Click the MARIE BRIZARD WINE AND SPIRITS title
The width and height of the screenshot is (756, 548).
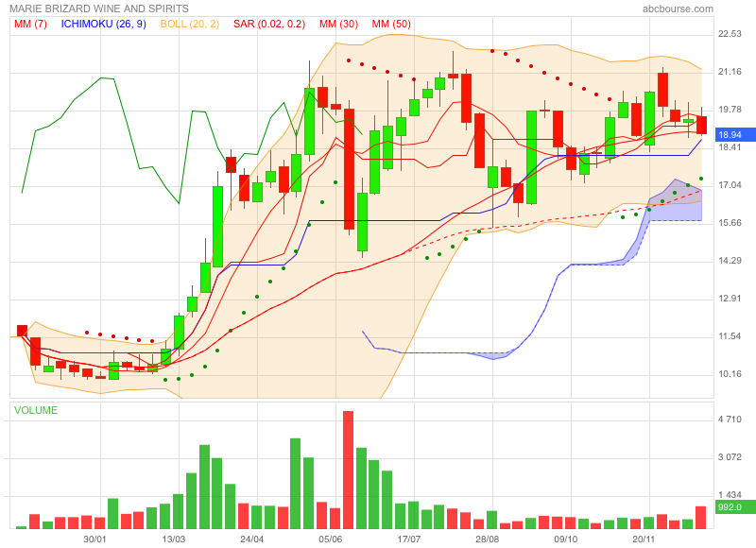tap(99, 9)
